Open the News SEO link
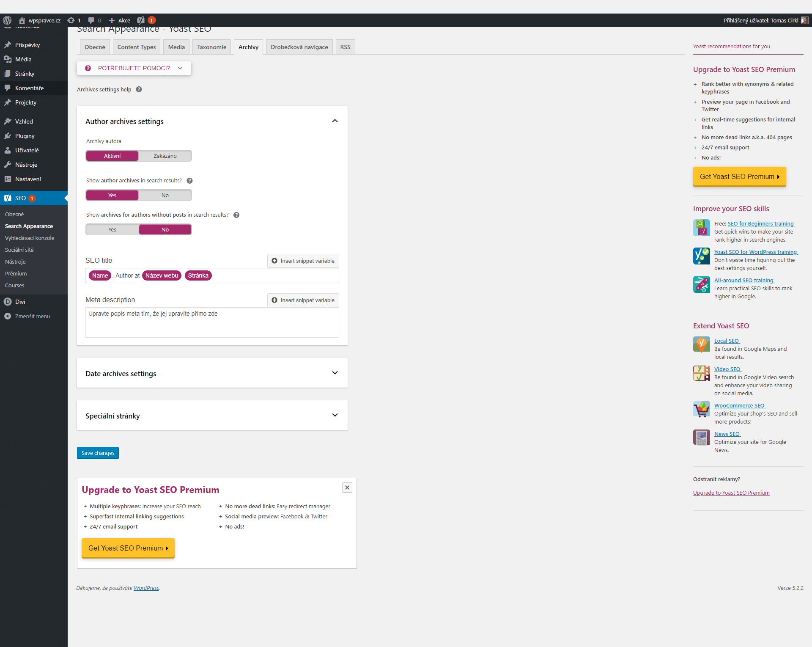This screenshot has height=647, width=812. coord(727,434)
